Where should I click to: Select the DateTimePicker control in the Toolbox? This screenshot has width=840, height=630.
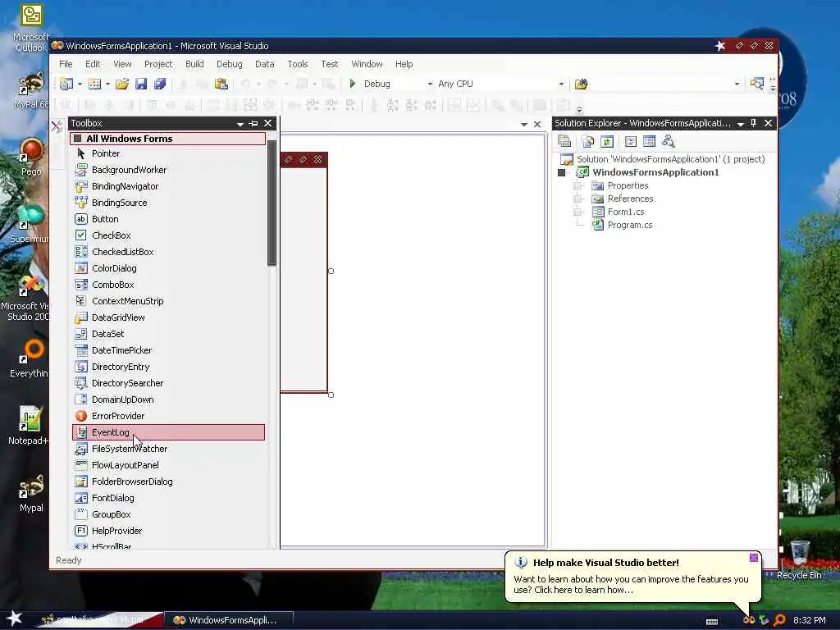click(x=168, y=349)
